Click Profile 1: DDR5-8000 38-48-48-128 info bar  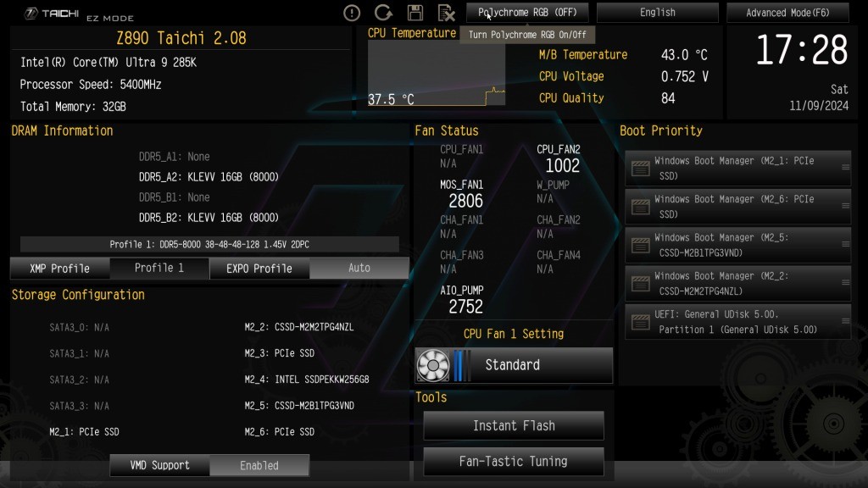click(209, 244)
